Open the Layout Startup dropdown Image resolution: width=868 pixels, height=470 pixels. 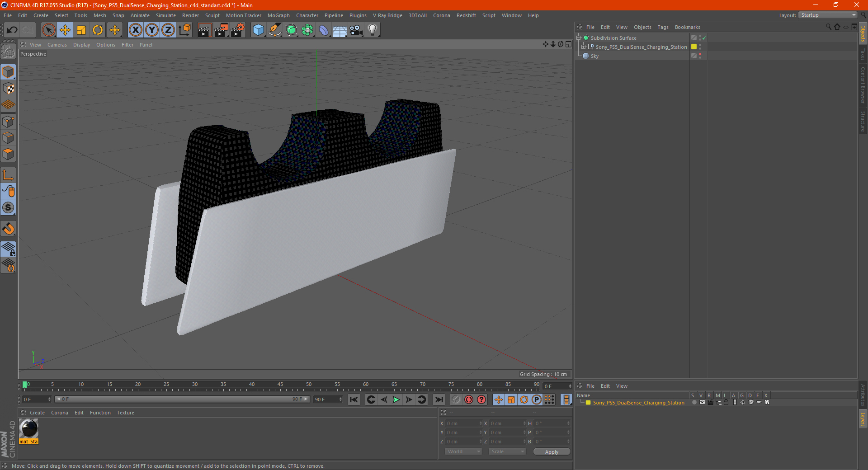tap(828, 15)
